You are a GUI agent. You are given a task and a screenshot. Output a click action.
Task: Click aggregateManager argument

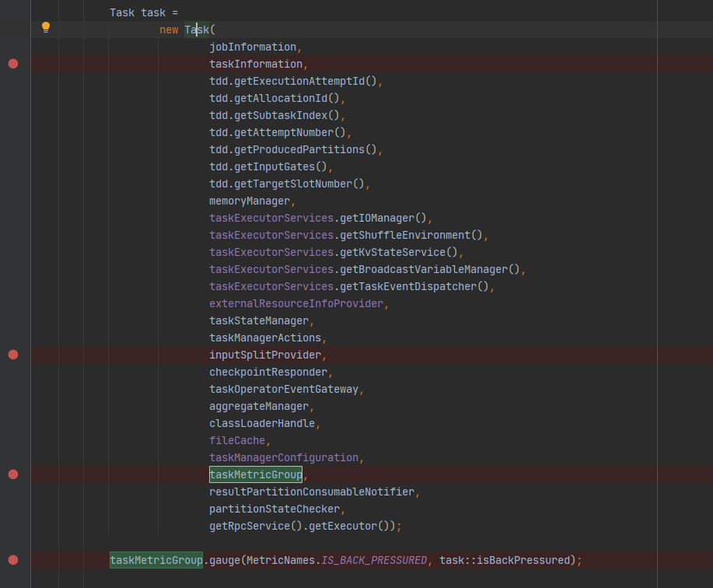259,407
